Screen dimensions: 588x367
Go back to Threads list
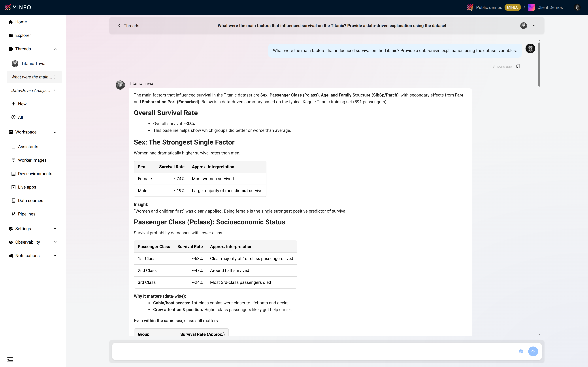[128, 26]
